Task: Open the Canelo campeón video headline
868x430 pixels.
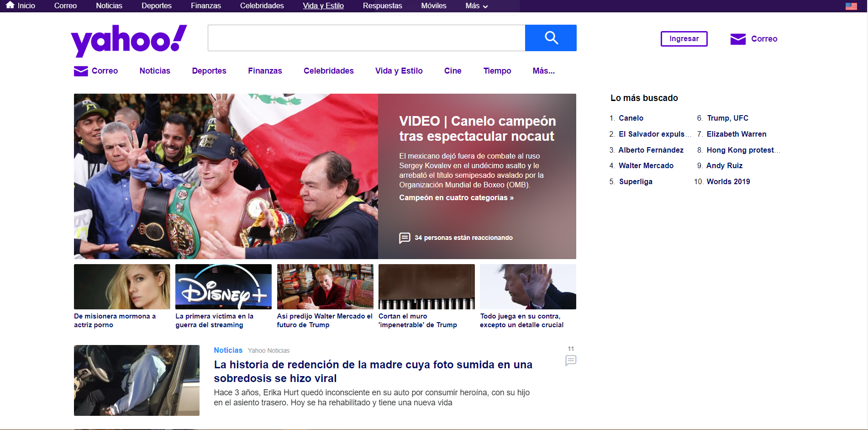Action: click(x=478, y=129)
